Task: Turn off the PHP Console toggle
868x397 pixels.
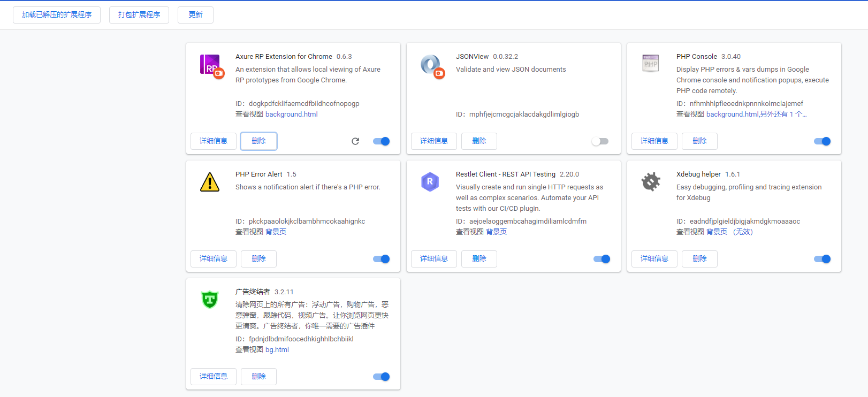Action: (823, 141)
